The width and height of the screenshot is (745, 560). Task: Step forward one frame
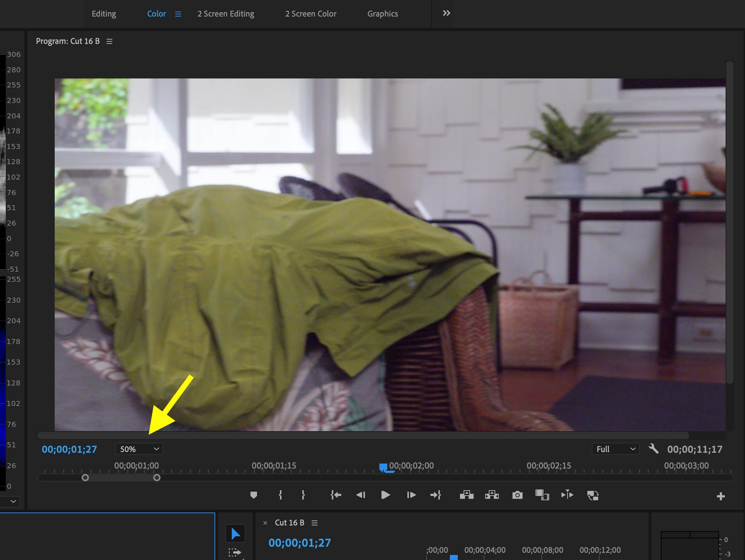point(411,495)
